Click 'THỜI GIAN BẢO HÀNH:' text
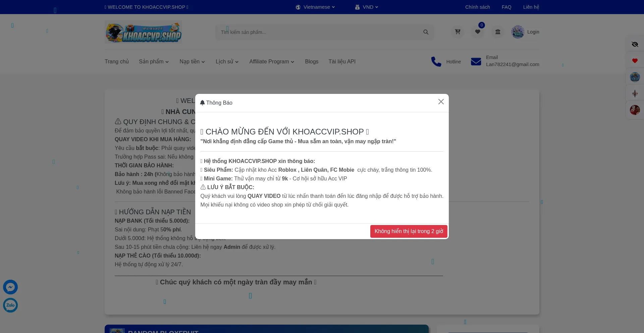This screenshot has width=644, height=333. 144,165
